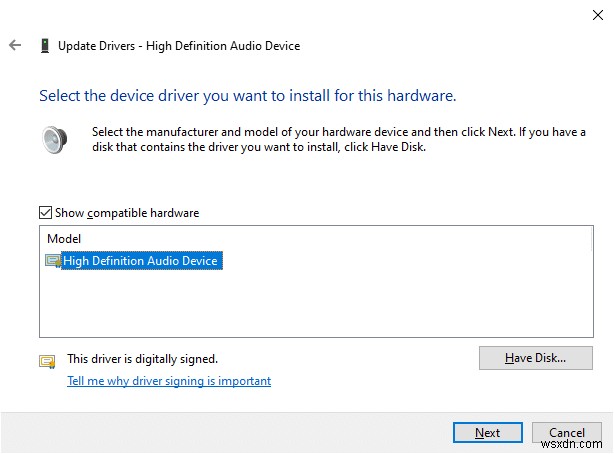Select the Model column header
The image size is (614, 454).
pos(64,239)
